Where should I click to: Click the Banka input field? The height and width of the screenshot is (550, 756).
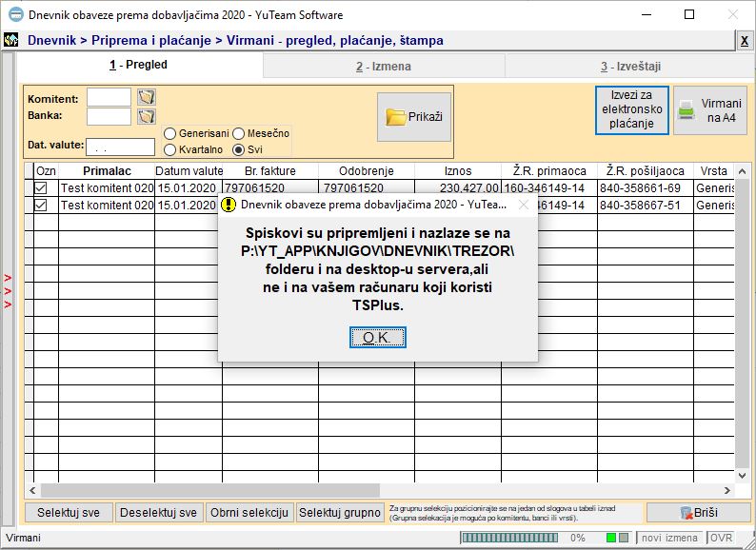[x=109, y=117]
